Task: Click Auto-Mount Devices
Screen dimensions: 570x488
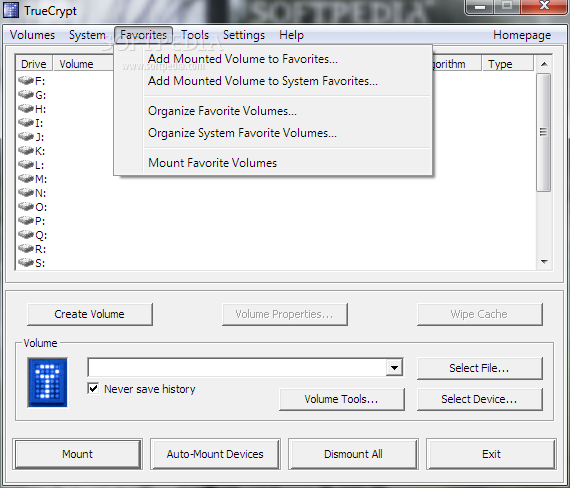Action: (x=215, y=454)
